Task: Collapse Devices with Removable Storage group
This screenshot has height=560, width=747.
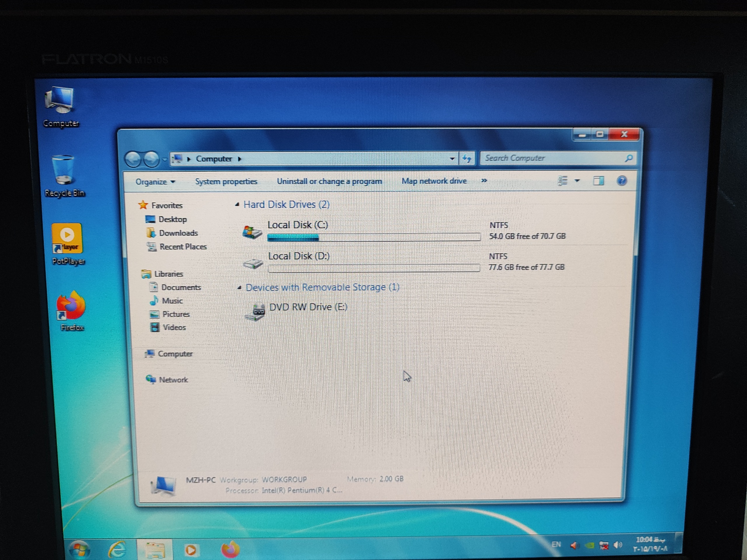Action: [240, 288]
